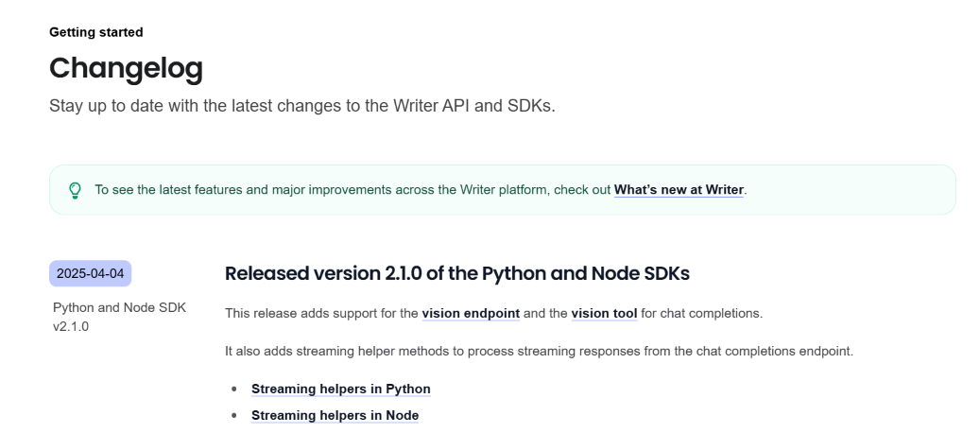Click the bullet before Streaming helpers in Node
Viewport: 980px width, 433px height.
point(234,415)
